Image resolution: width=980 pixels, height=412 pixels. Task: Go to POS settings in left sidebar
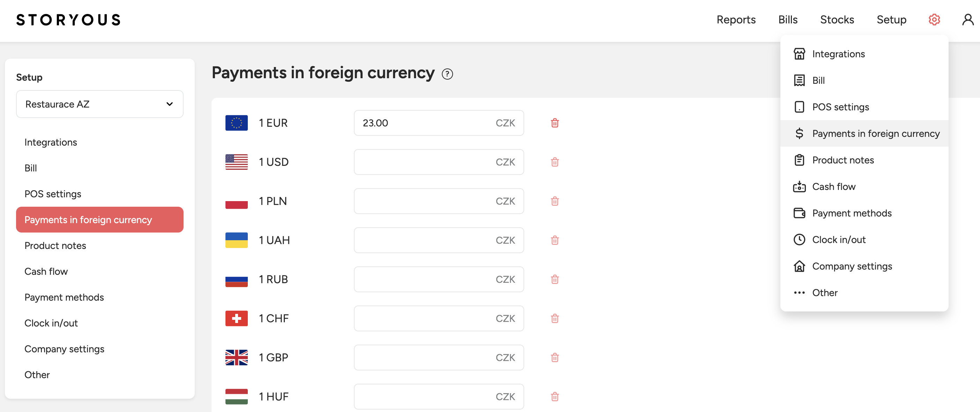(53, 194)
